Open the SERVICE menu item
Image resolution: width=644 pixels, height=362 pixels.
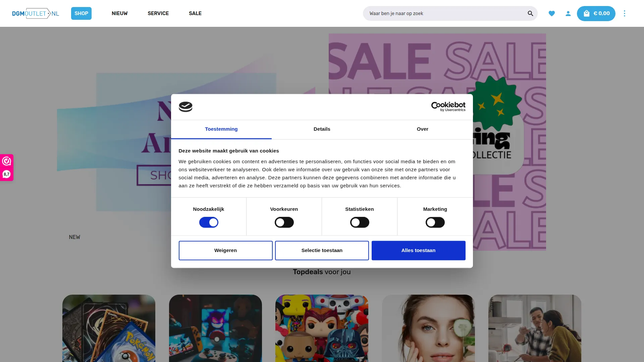click(x=158, y=13)
